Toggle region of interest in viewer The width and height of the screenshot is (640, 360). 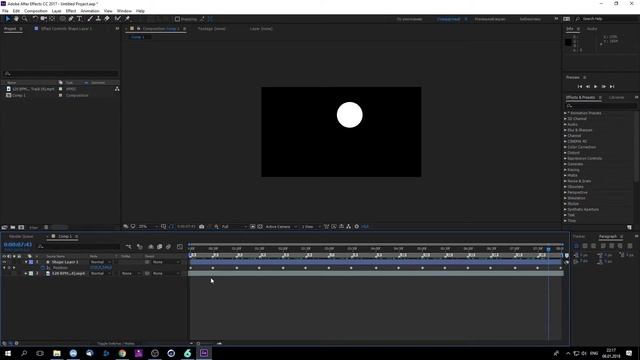253,227
